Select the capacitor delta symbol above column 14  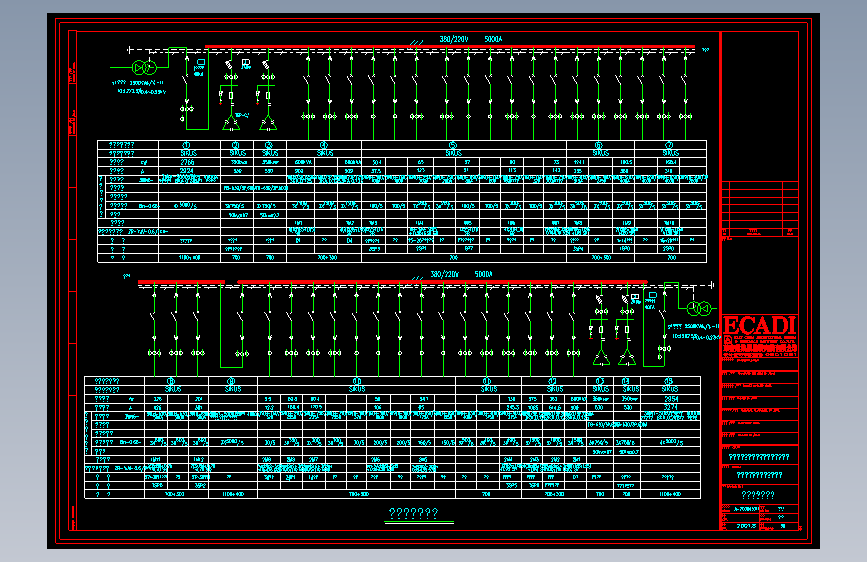click(x=627, y=358)
